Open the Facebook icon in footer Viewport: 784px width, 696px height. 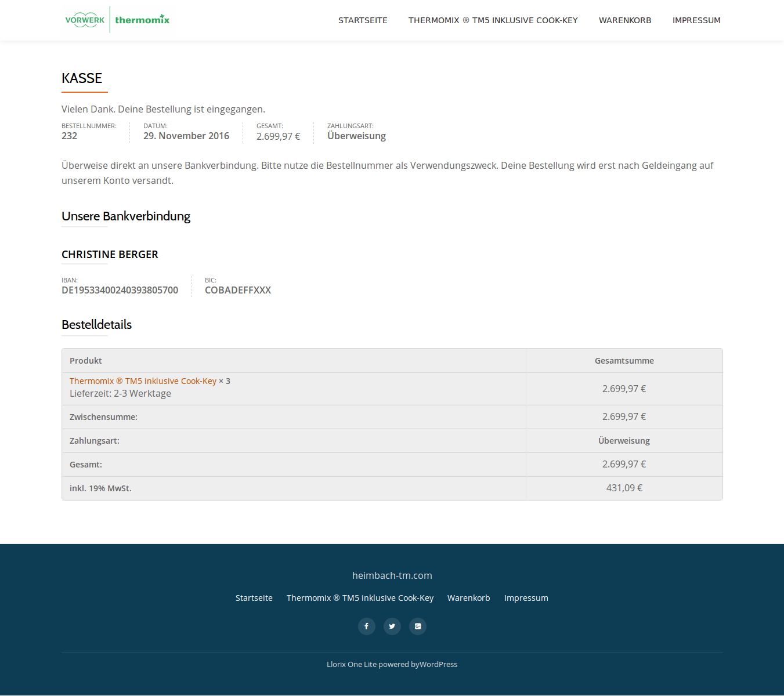(367, 626)
